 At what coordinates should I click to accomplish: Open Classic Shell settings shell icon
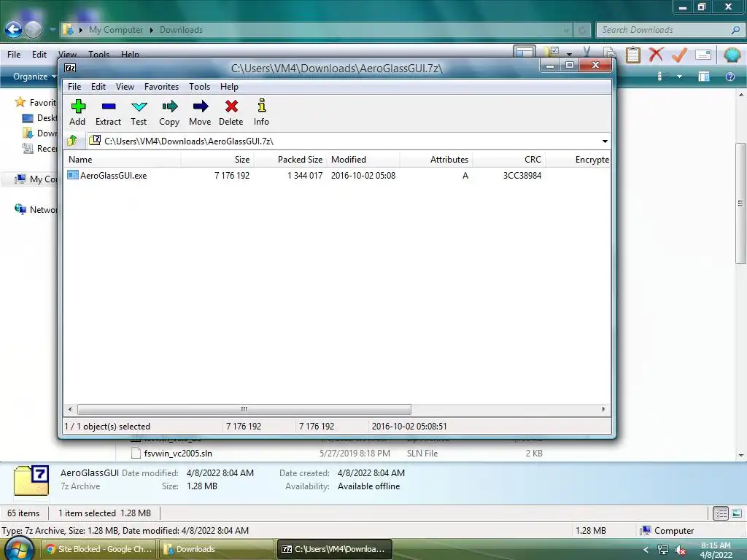[x=732, y=54]
